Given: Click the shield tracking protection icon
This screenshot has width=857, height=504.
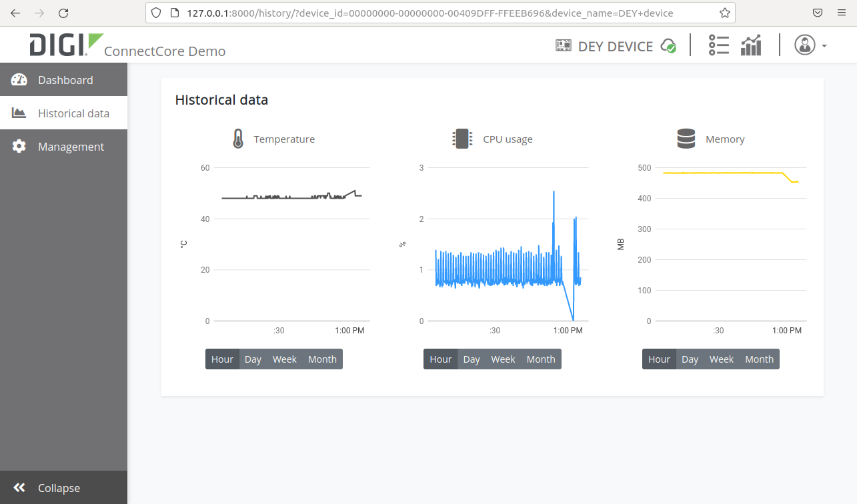Looking at the screenshot, I should (x=155, y=13).
